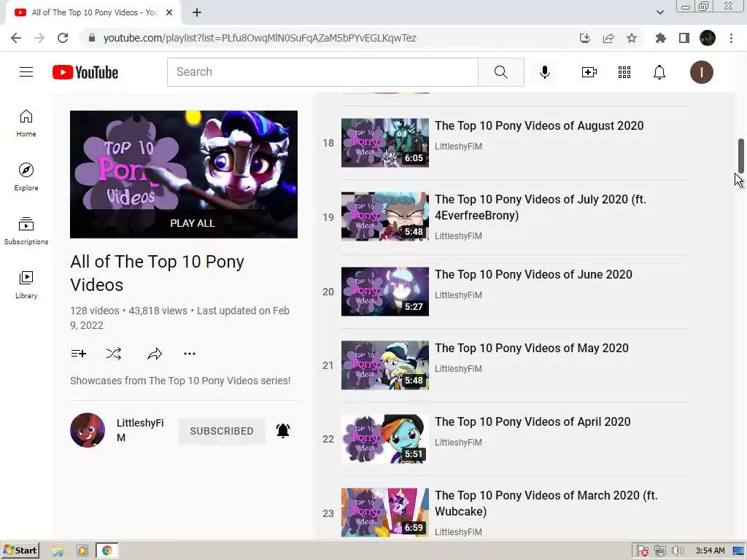
Task: Toggle Chrome side panel
Action: (x=684, y=38)
